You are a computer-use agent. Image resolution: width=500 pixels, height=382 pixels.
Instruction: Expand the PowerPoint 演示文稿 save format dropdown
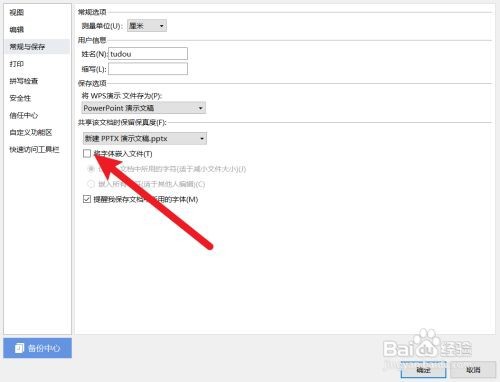coord(144,108)
